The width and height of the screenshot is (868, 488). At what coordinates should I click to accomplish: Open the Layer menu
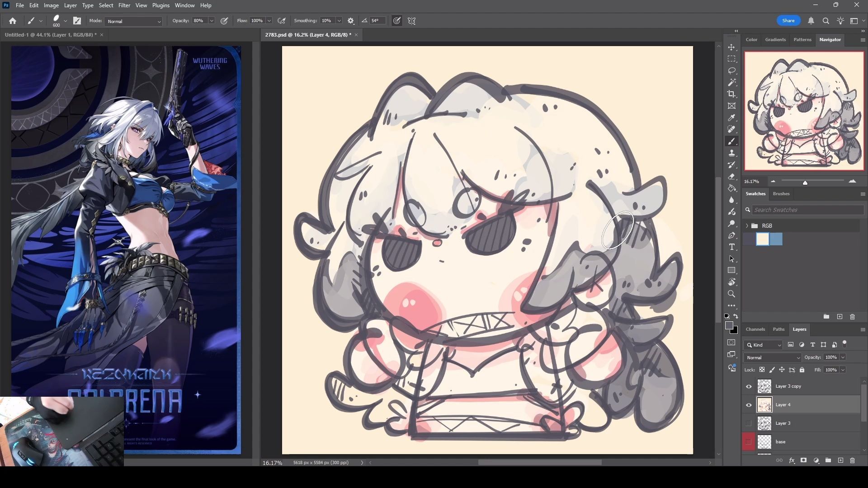70,5
